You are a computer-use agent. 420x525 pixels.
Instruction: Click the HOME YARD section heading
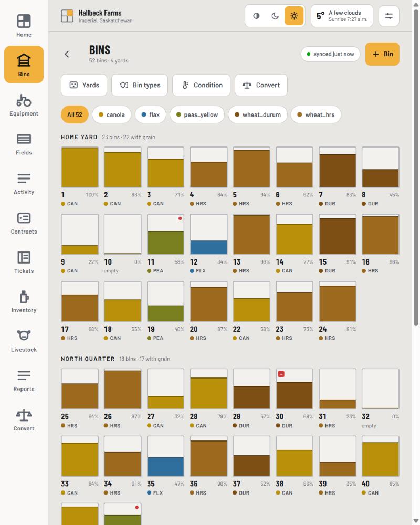point(79,137)
